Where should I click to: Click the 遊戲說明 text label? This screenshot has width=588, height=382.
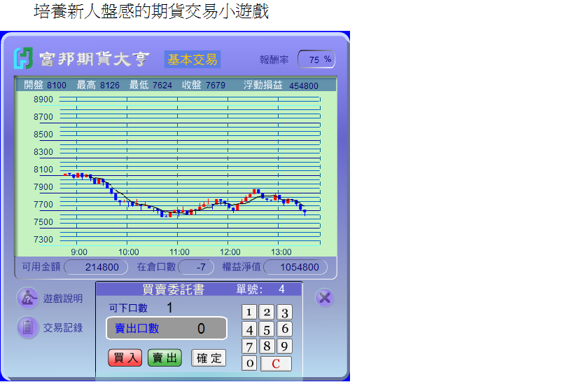[x=63, y=299]
